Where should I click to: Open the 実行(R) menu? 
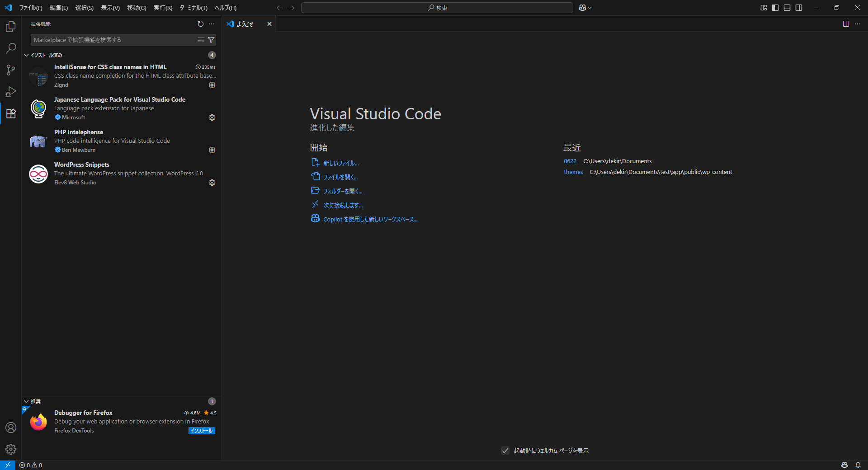tap(163, 8)
